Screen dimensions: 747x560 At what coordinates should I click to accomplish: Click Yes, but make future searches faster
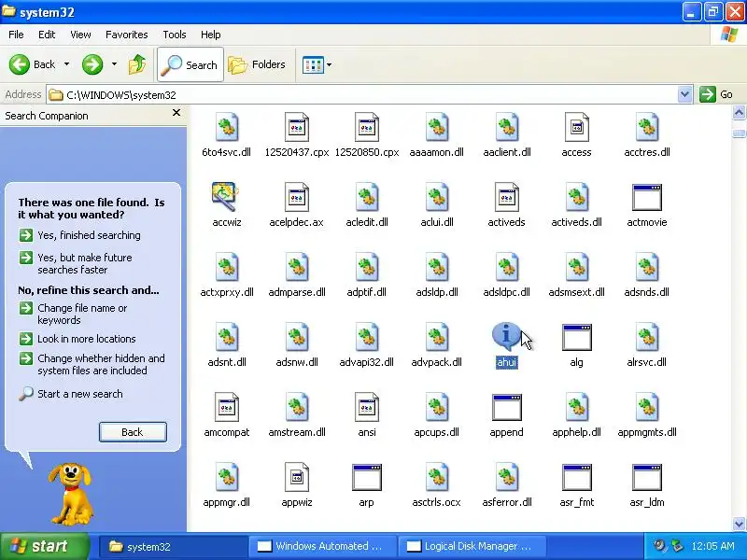(x=77, y=263)
